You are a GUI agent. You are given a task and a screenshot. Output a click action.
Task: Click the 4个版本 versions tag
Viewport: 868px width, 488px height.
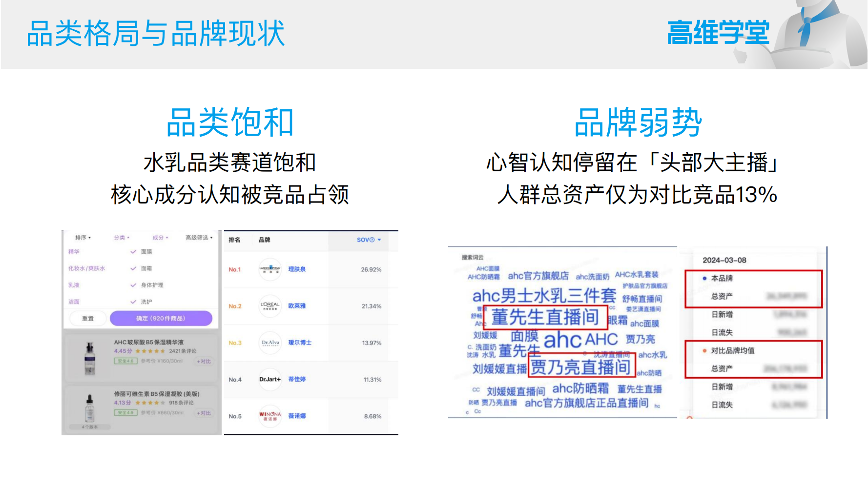(x=90, y=427)
